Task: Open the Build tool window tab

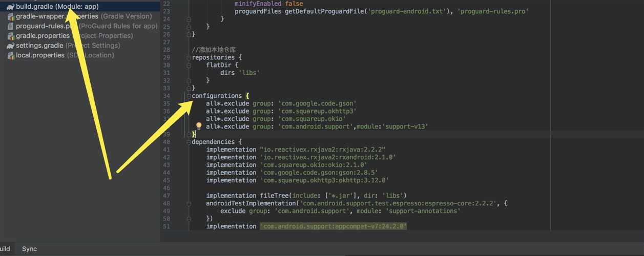Action: (5, 249)
